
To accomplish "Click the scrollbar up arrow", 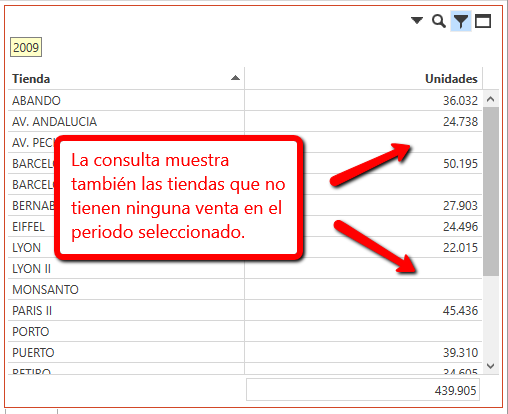I will [490, 99].
